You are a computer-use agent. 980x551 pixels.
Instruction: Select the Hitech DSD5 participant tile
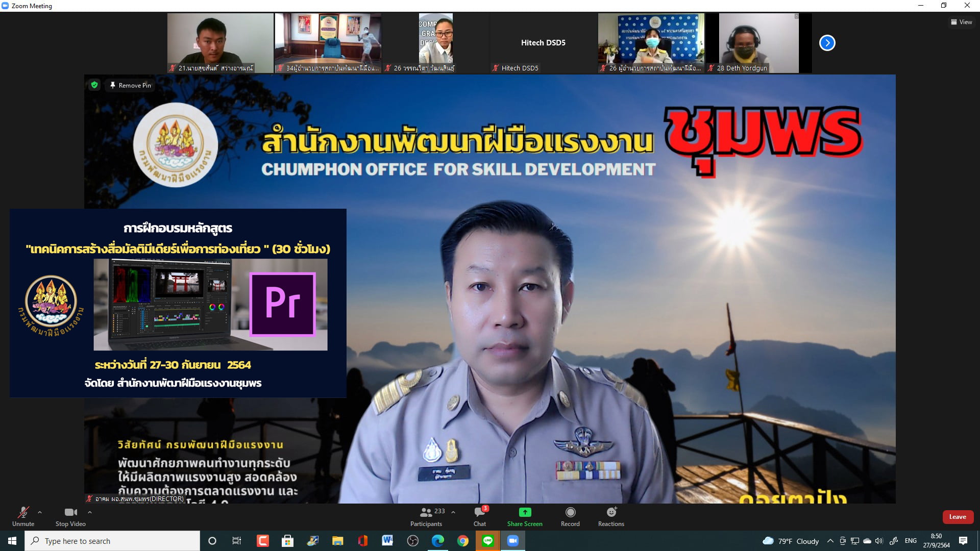pos(543,43)
